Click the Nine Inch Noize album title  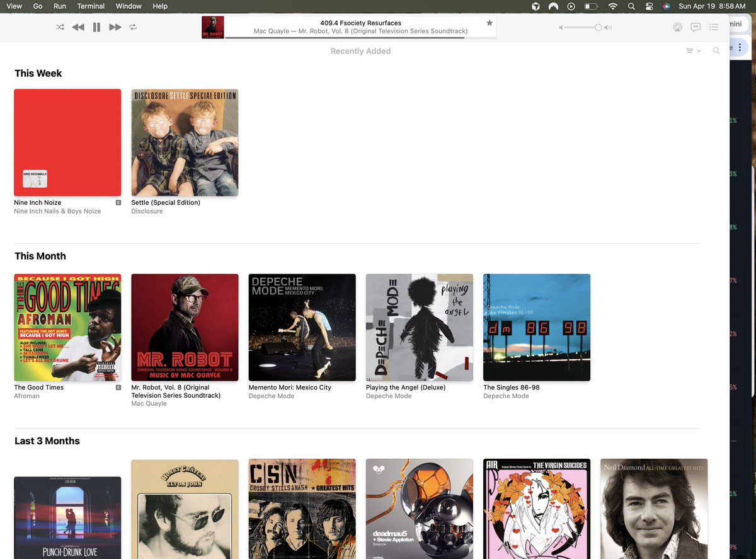coord(38,202)
